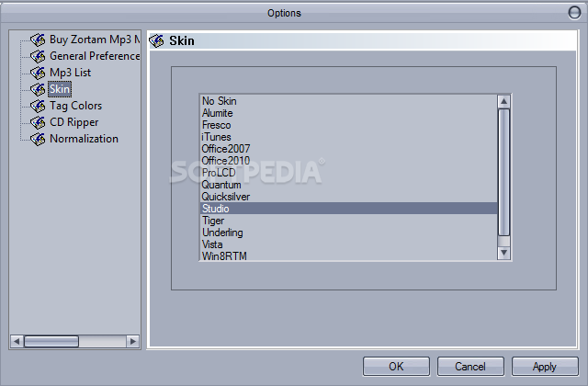This screenshot has width=588, height=386.
Task: Choose No Skin from the skin list
Action: click(349, 101)
